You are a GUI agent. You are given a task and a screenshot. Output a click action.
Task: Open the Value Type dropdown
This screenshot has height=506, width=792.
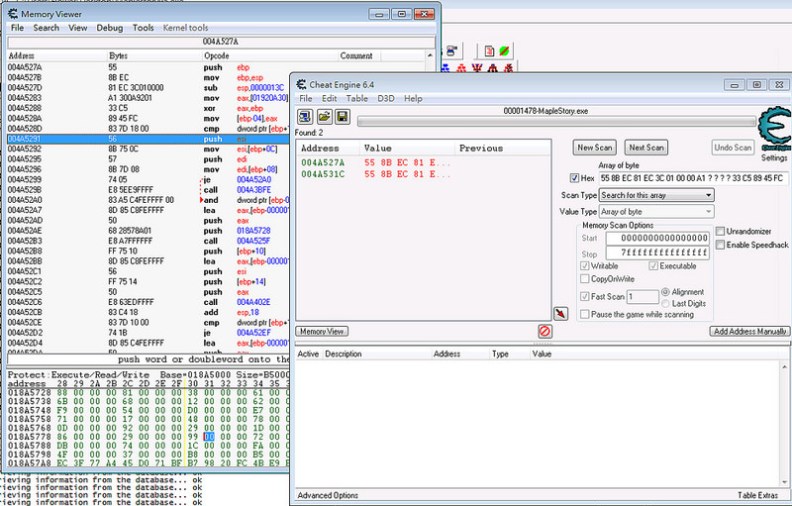[656, 212]
